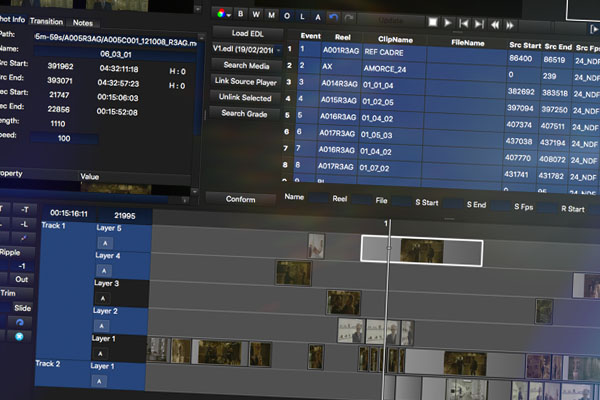Toggle the M button in the toolbar
Screen dimensions: 600x400
click(x=271, y=15)
